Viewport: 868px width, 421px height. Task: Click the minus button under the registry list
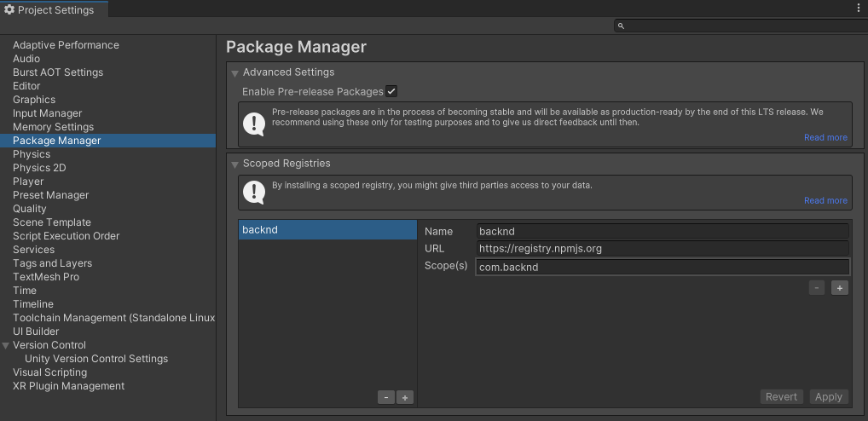pos(386,397)
